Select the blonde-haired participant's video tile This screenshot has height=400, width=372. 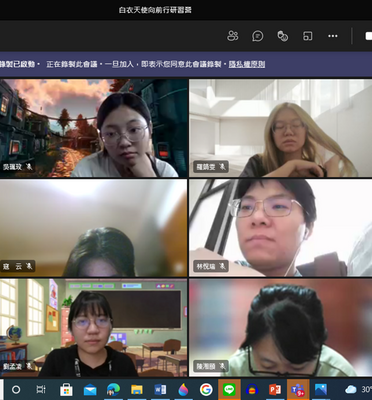pyautogui.click(x=281, y=128)
